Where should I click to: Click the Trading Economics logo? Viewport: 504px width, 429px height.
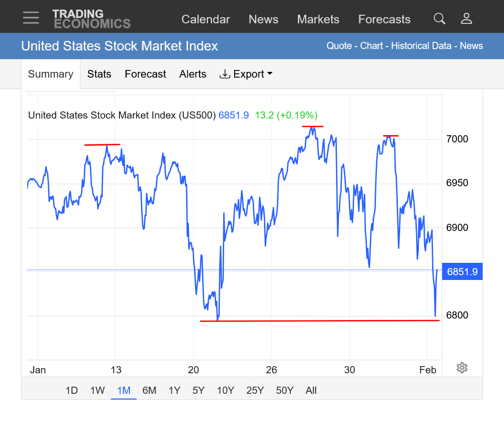tap(91, 19)
